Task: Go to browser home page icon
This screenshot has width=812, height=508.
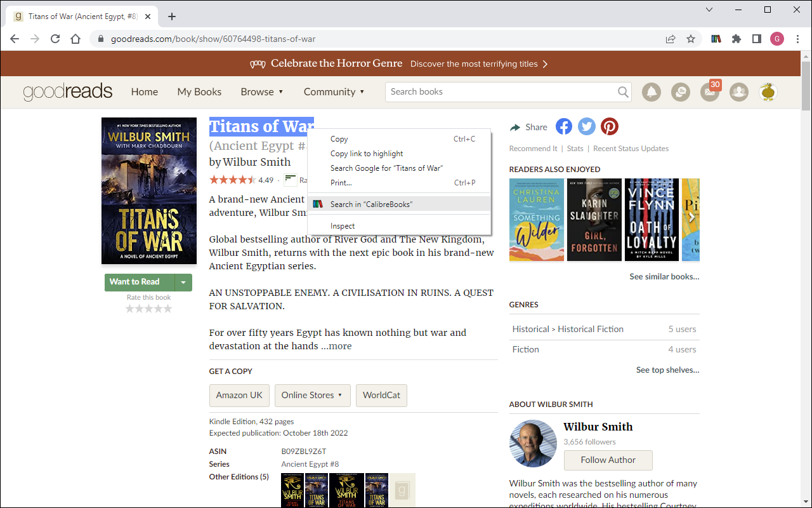Action: click(x=75, y=39)
